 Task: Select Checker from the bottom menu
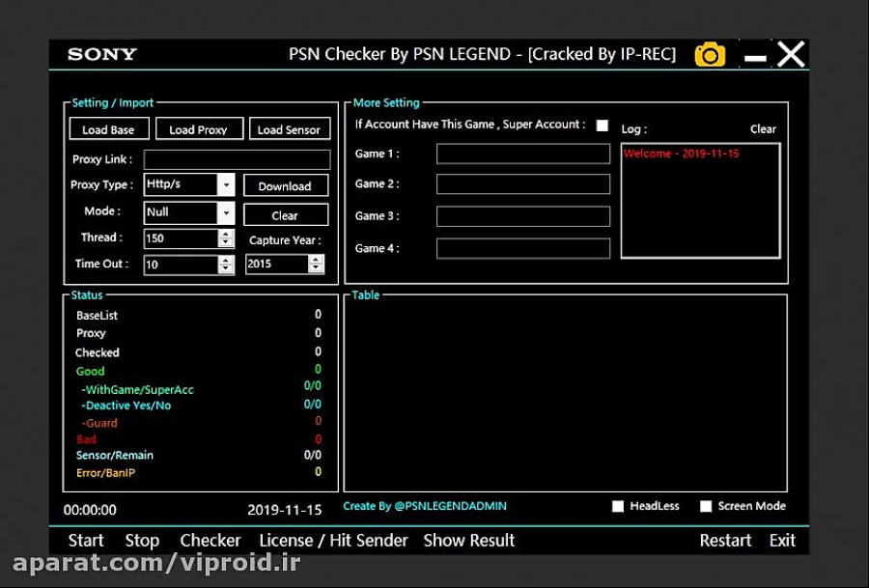coord(210,541)
